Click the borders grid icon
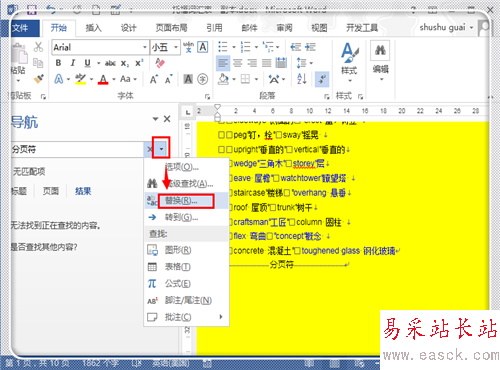500x370 pixels. pyautogui.click(x=245, y=79)
